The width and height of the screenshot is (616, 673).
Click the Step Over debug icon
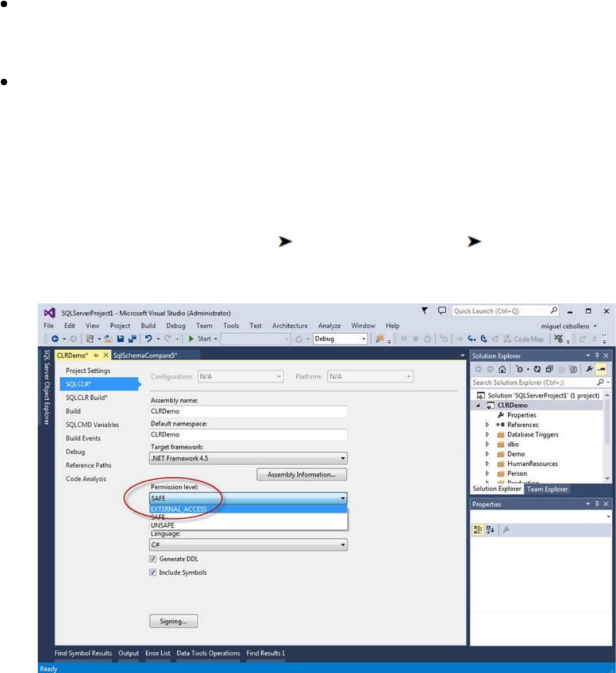point(484,338)
